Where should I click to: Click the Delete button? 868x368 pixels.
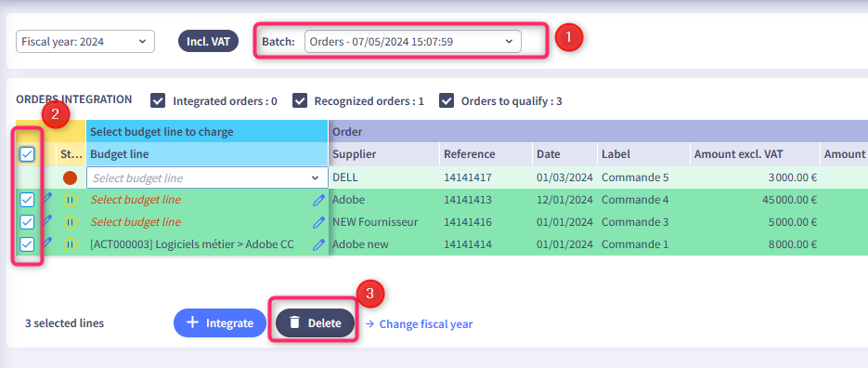(x=315, y=323)
